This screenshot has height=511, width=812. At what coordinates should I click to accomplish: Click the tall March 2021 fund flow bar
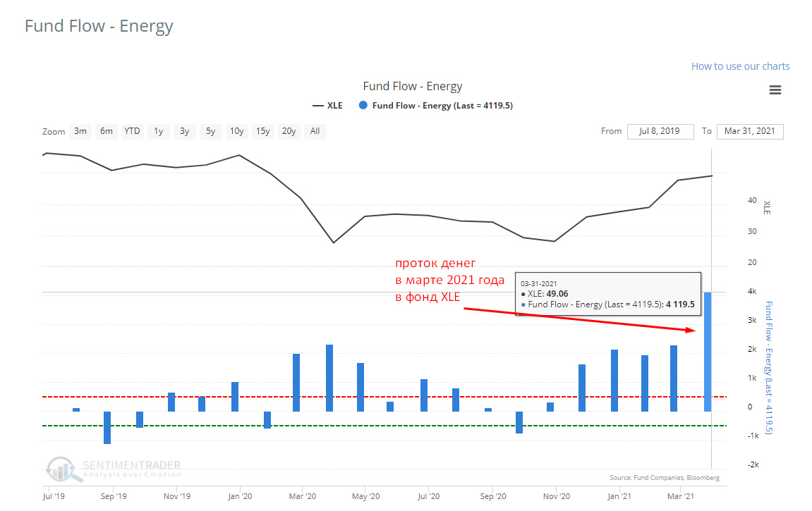click(708, 352)
